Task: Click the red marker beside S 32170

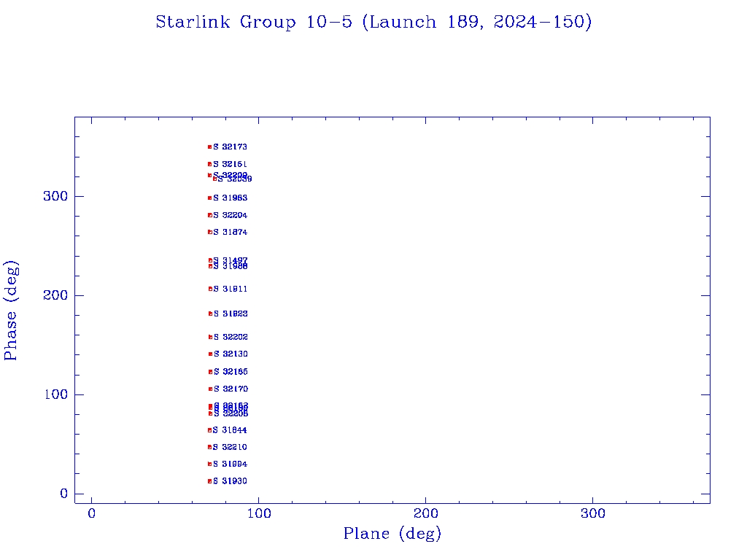Action: pyautogui.click(x=210, y=389)
